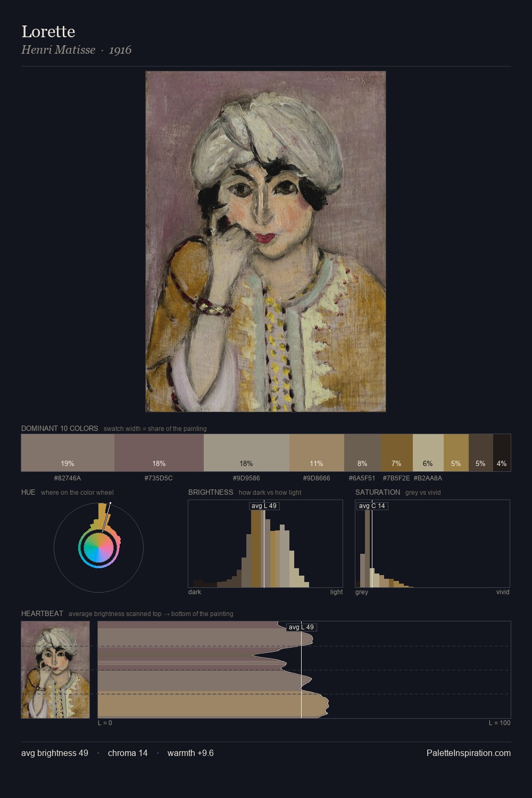Image resolution: width=532 pixels, height=798 pixels.
Task: Click the #82746A hex label
Action: coord(68,478)
